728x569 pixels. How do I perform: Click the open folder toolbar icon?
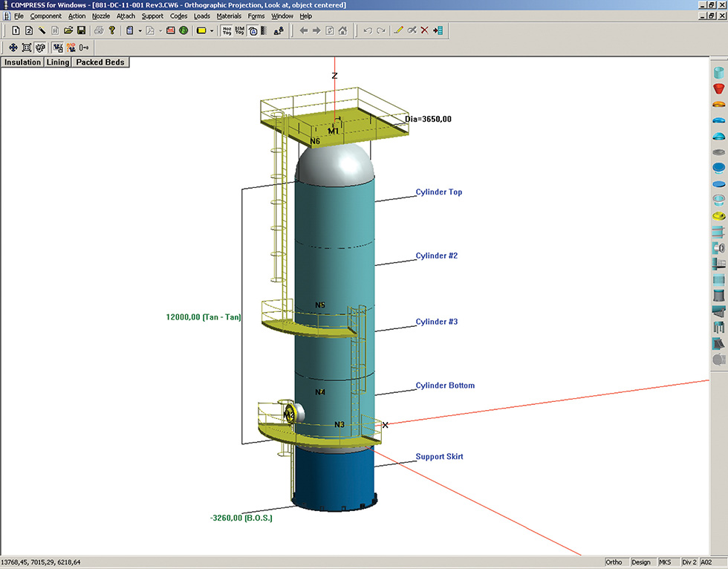coord(68,30)
